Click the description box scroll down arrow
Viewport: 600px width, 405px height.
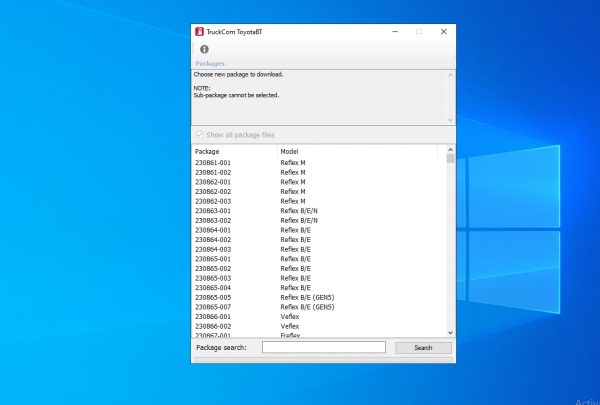[x=450, y=120]
